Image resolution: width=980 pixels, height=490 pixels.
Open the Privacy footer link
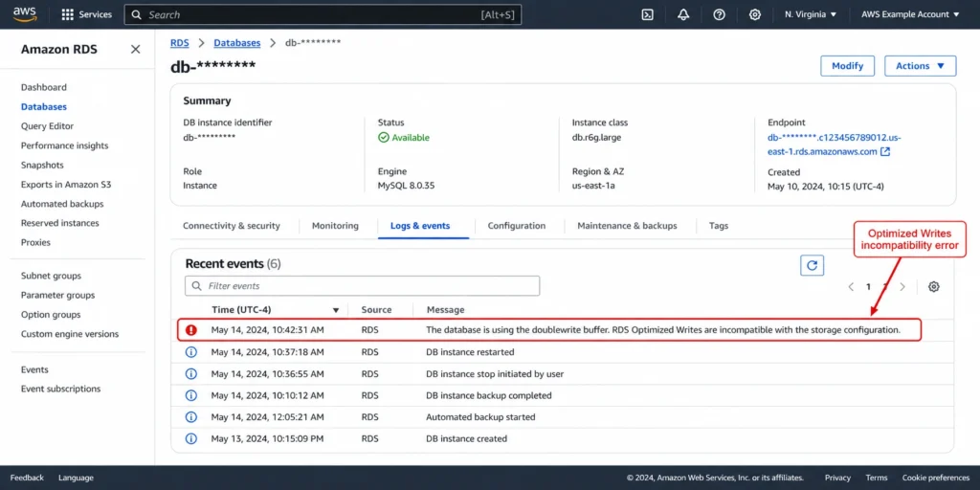[x=837, y=478]
